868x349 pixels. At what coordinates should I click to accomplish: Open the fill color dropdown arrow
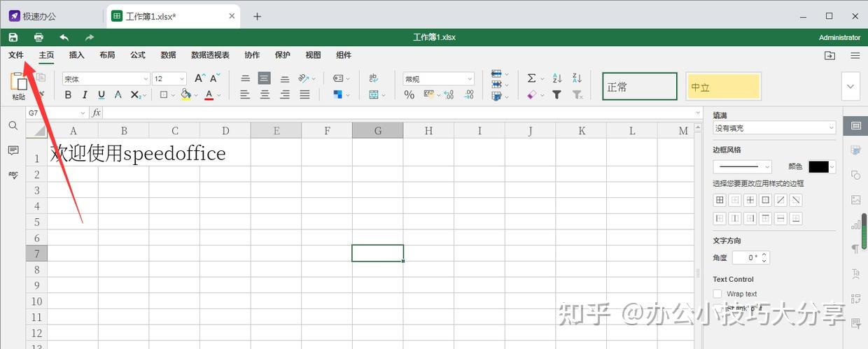[195, 95]
